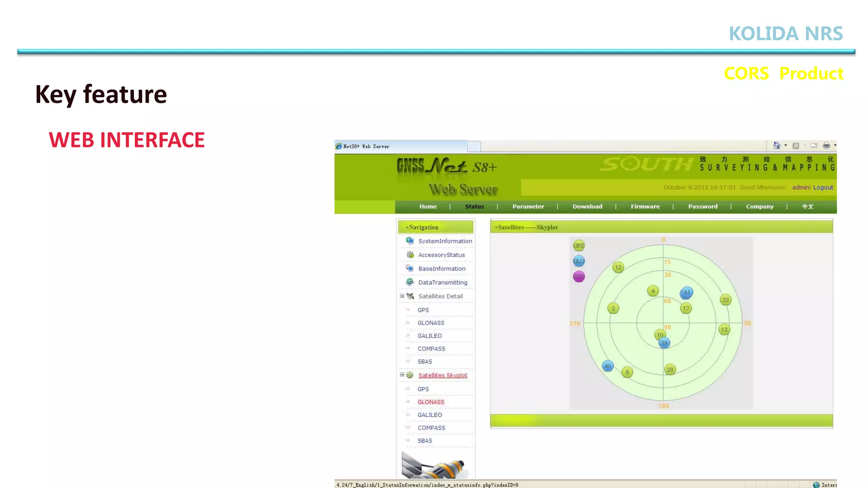The width and height of the screenshot is (868, 488).
Task: Open GLONASS under Satellites Skyplot
Action: (x=431, y=402)
